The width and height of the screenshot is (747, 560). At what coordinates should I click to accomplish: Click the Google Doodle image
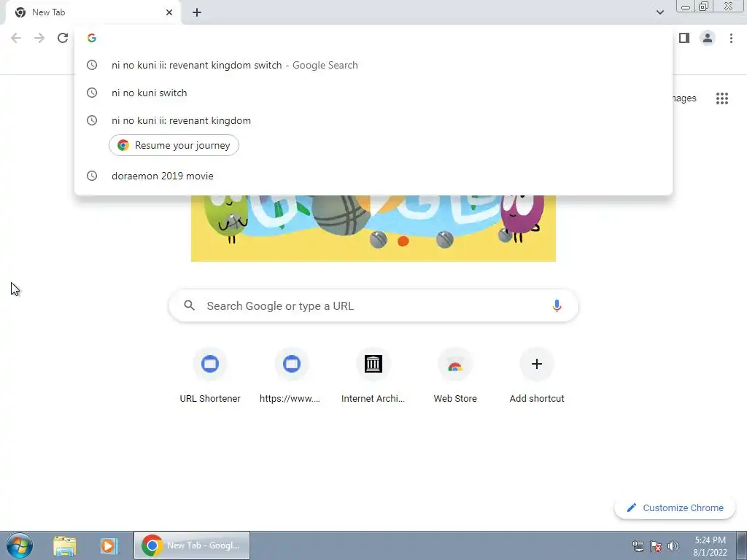click(373, 228)
